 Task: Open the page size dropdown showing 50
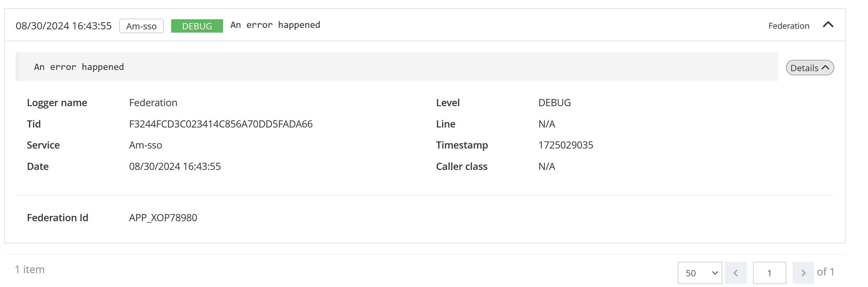[x=699, y=273]
